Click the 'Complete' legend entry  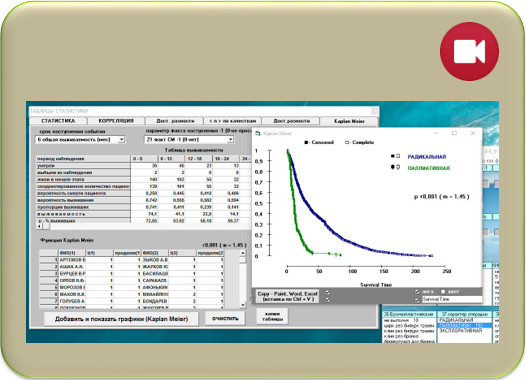coord(359,142)
